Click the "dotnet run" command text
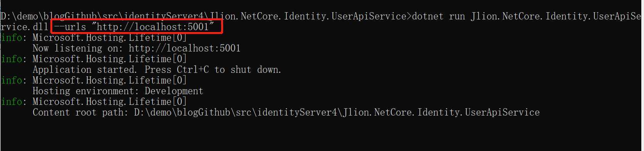The image size is (644, 151). point(438,16)
